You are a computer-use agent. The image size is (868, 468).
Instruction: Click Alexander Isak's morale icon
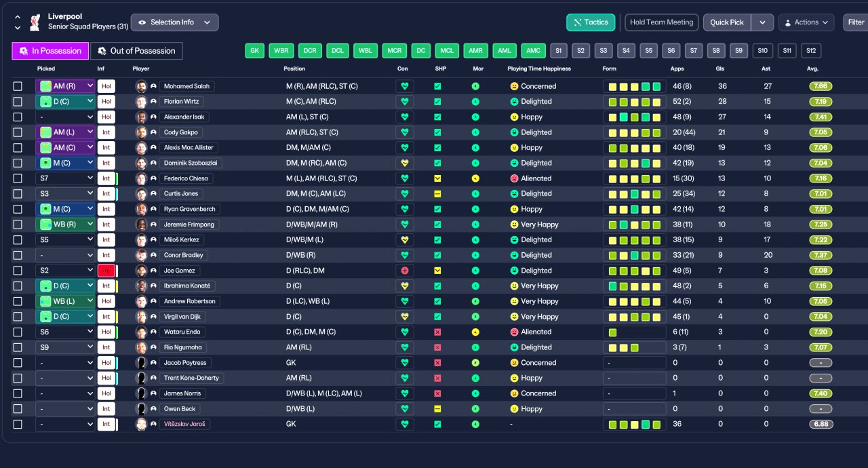click(x=475, y=117)
